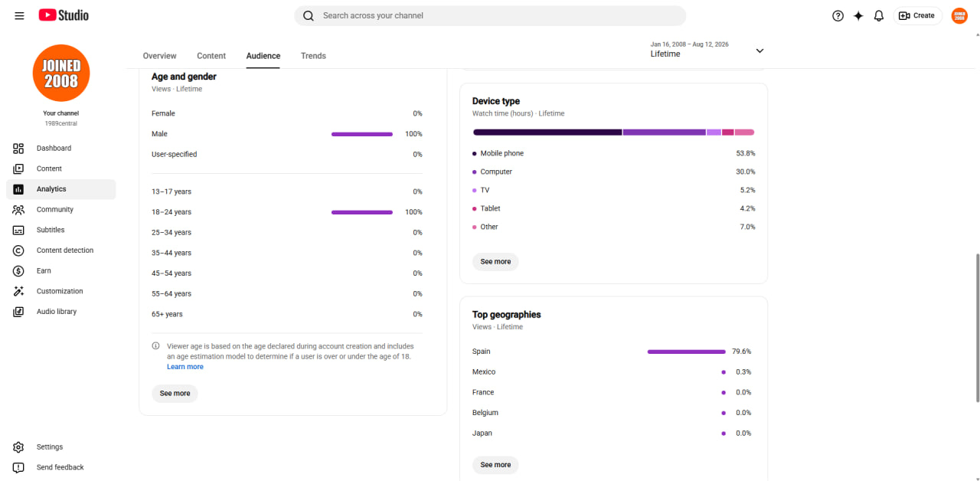Click the User-specified row label
The width and height of the screenshot is (980, 481).
(x=174, y=154)
